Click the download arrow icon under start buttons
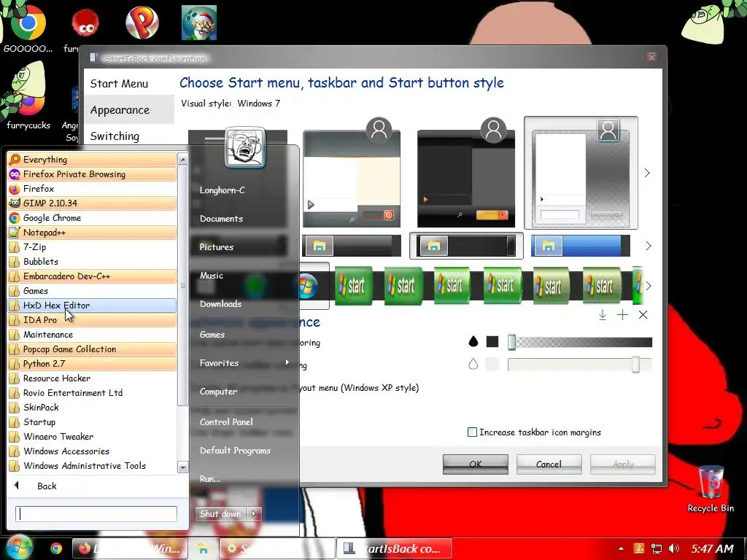Screen dimensions: 747x560 (x=602, y=315)
